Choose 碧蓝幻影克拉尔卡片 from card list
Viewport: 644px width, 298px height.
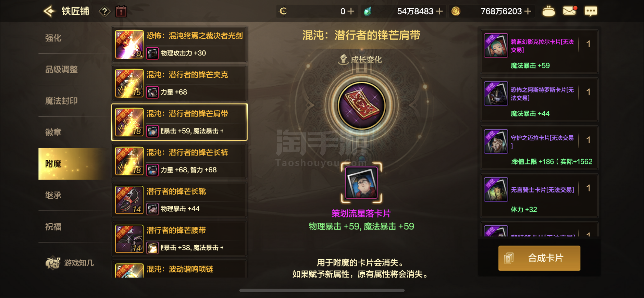pyautogui.click(x=539, y=51)
